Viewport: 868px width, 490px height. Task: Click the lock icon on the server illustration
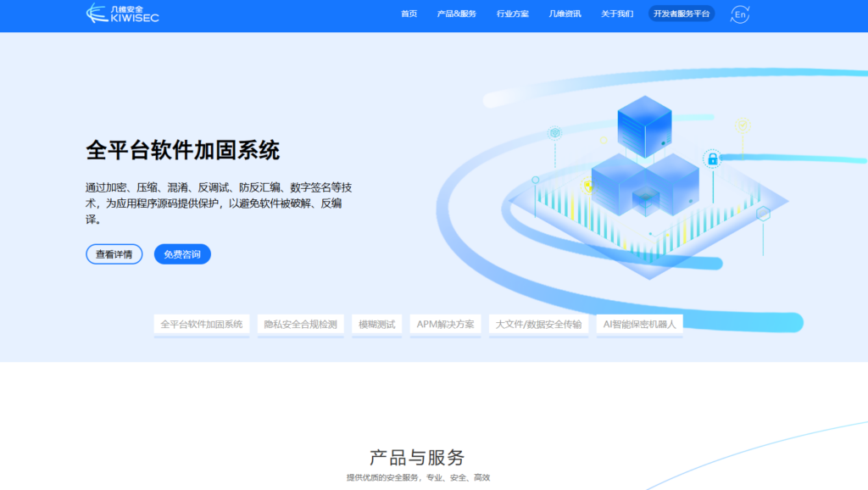pyautogui.click(x=712, y=160)
